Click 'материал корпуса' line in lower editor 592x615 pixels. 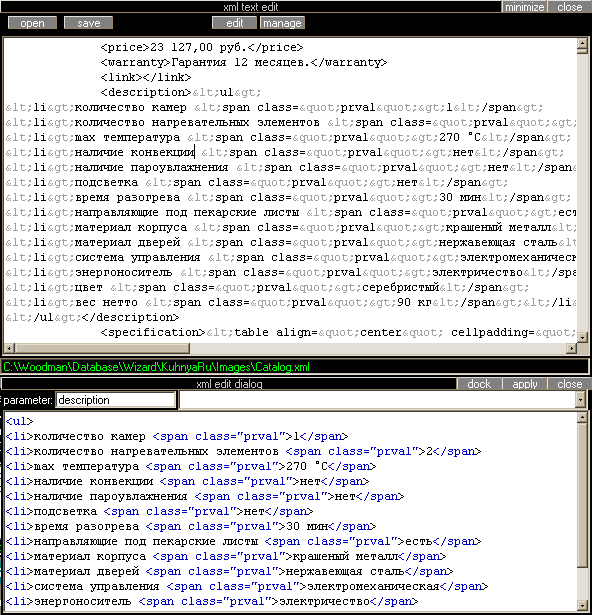(226, 557)
